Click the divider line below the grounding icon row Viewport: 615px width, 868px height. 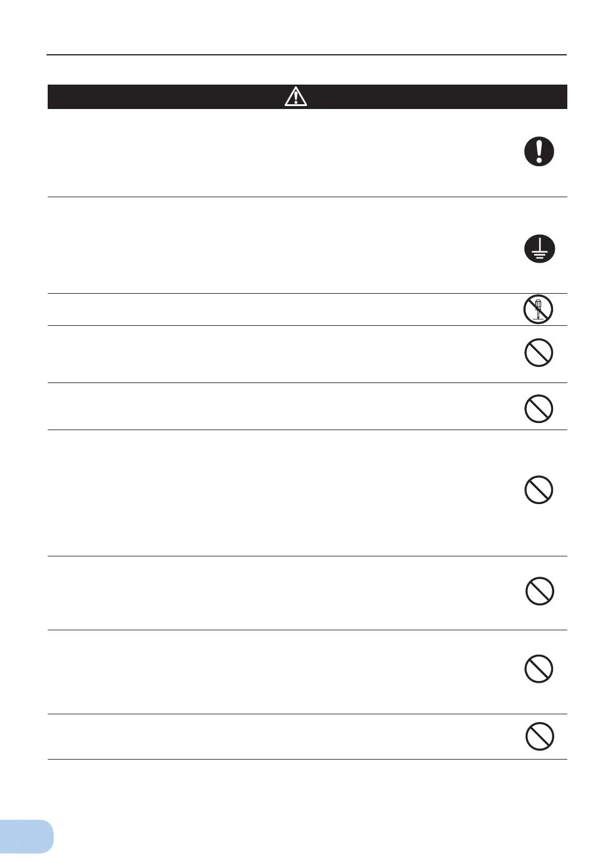[x=307, y=293]
